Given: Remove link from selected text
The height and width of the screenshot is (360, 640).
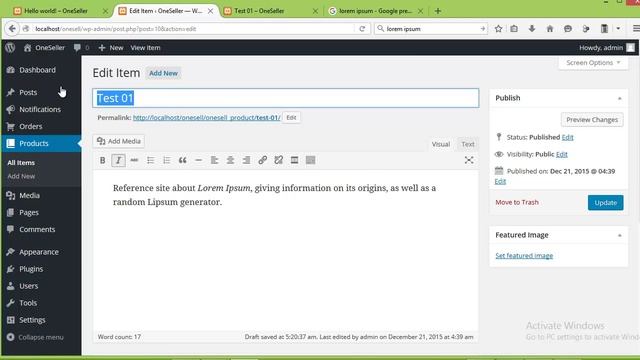Looking at the screenshot, I should click(x=278, y=160).
